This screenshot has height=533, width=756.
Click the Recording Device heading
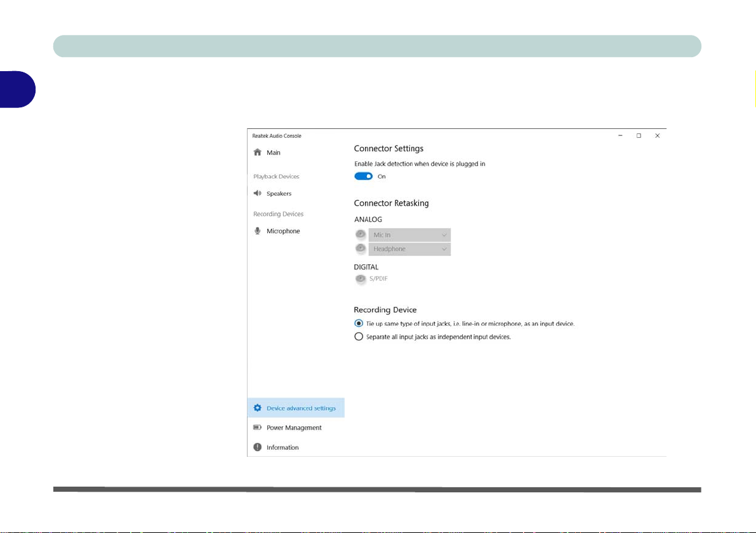(x=385, y=309)
